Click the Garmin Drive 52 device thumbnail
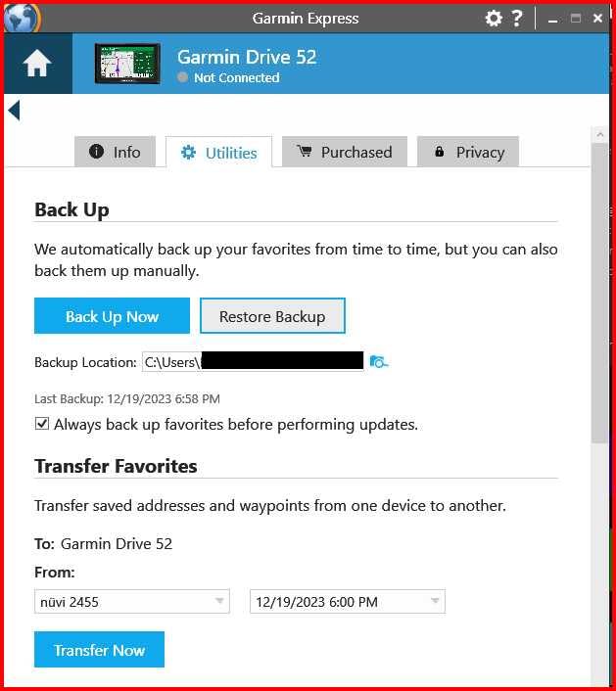 [x=127, y=64]
